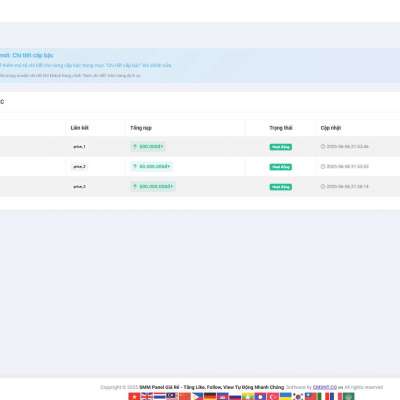Click the third row green status badge
Screen dimensions: 400x400
[x=281, y=187]
